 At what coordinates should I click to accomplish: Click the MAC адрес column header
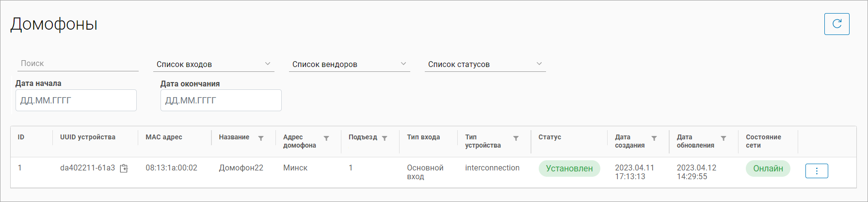coord(164,137)
